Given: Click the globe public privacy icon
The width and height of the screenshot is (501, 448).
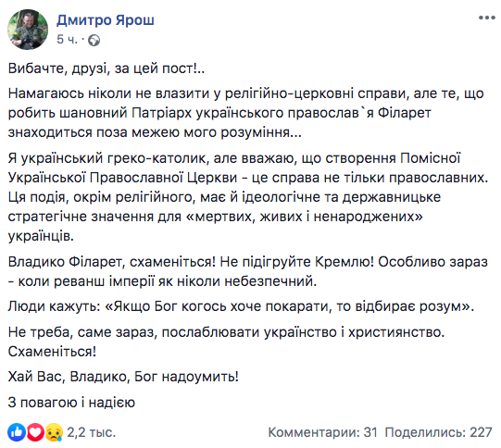Looking at the screenshot, I should pyautogui.click(x=94, y=40).
